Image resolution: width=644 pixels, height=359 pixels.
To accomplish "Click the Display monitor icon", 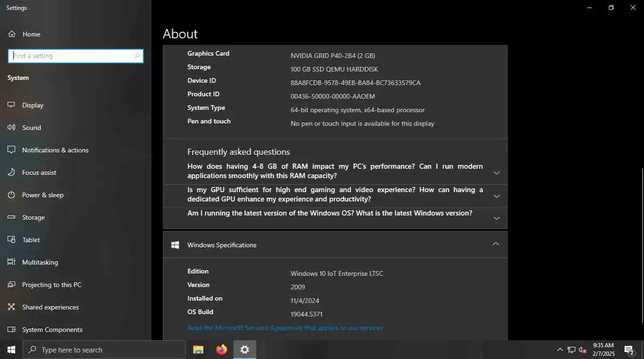I will point(12,105).
